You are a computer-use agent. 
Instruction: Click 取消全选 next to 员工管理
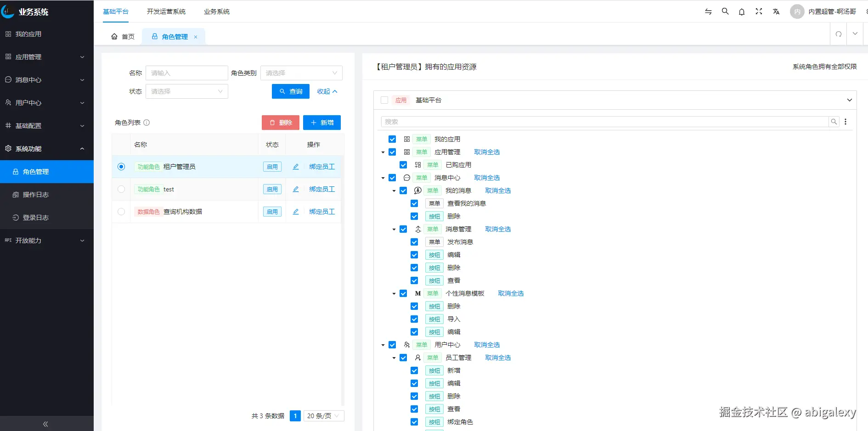498,358
